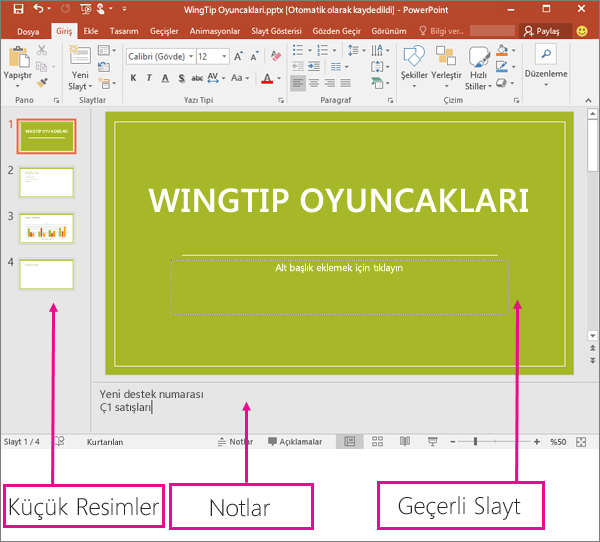Switch to the Tasarım tab
The image size is (600, 542).
[124, 31]
